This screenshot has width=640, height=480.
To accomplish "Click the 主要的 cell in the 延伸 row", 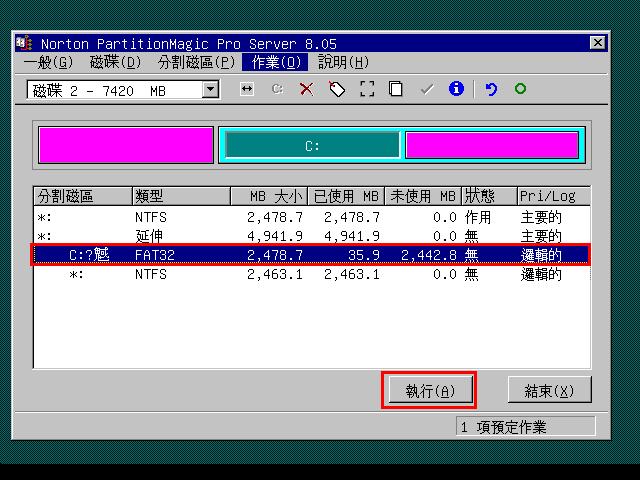I will click(541, 236).
